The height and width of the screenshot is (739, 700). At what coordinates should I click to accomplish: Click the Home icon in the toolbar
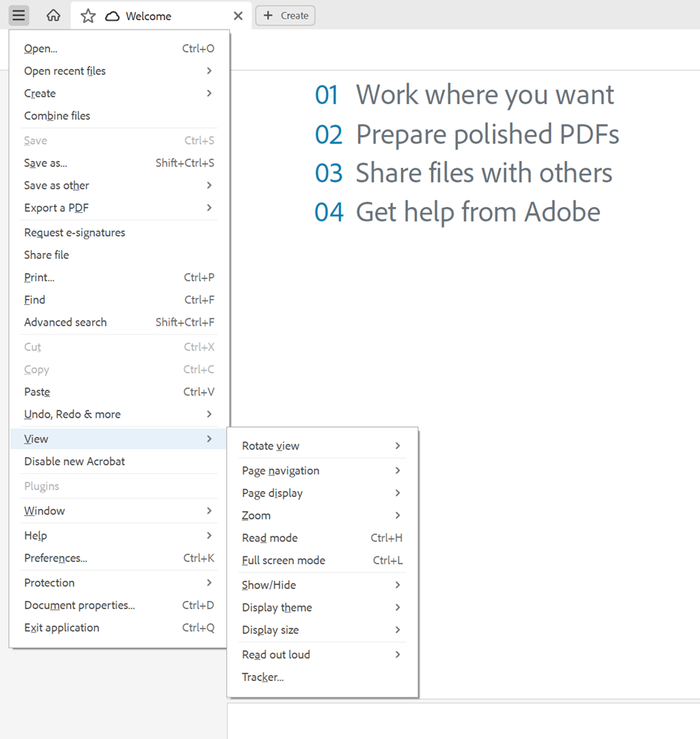click(52, 15)
